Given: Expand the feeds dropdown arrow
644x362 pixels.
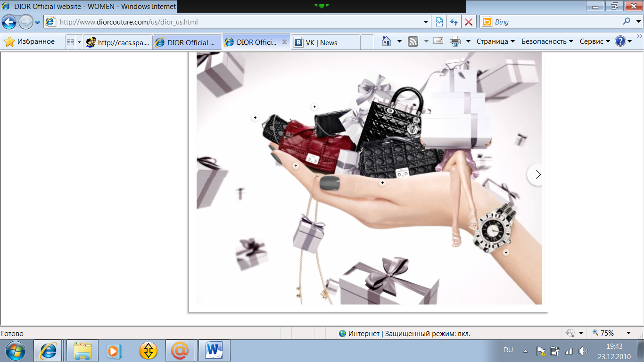Looking at the screenshot, I should coord(426,41).
